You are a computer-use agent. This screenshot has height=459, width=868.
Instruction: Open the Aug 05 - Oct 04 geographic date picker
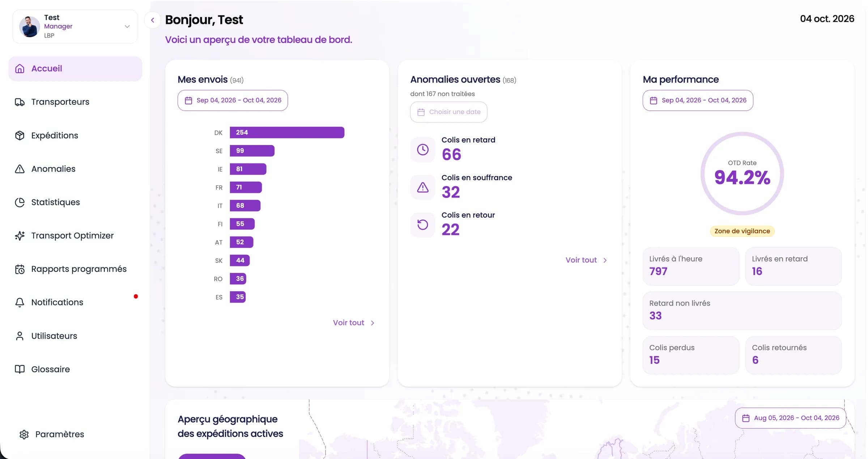pos(790,418)
